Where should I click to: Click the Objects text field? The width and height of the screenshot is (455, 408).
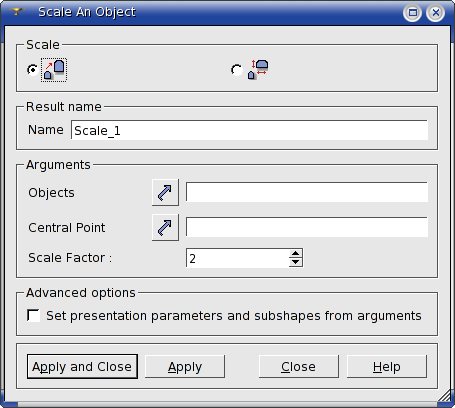pyautogui.click(x=307, y=192)
